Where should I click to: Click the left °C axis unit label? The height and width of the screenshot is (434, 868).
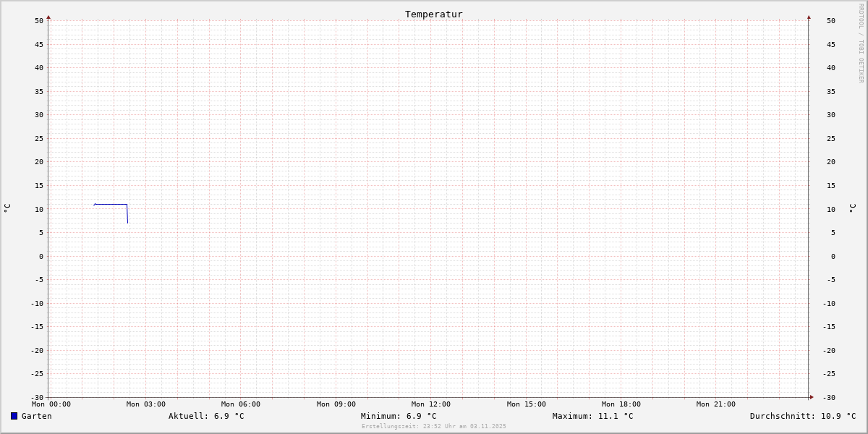click(x=7, y=208)
